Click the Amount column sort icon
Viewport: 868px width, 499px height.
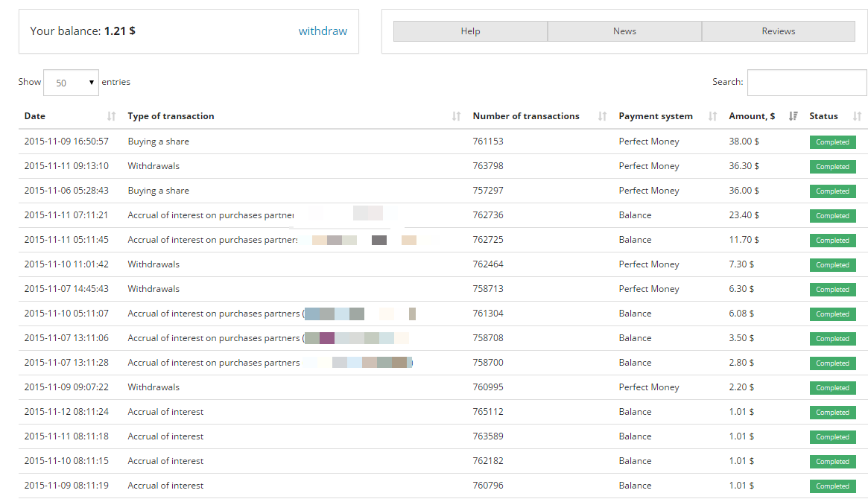[793, 116]
